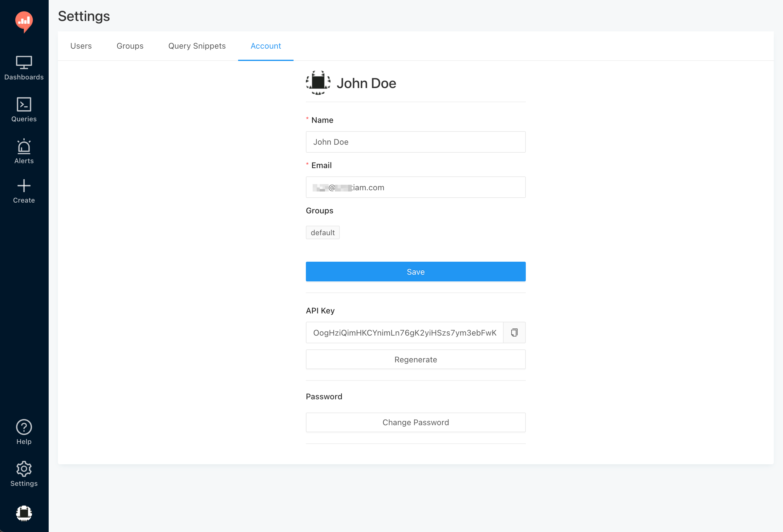Click the Redash logo icon
The width and height of the screenshot is (783, 532).
coord(24,22)
